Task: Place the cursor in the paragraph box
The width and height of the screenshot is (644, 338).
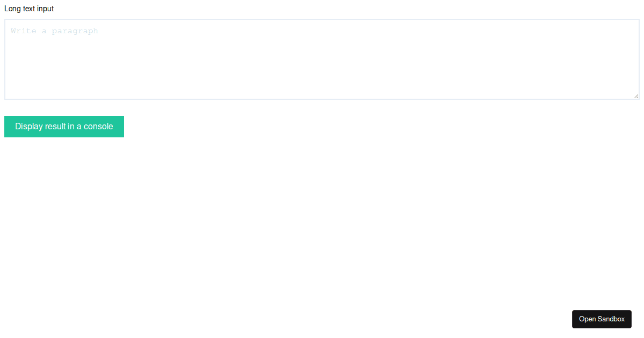Action: click(322, 60)
